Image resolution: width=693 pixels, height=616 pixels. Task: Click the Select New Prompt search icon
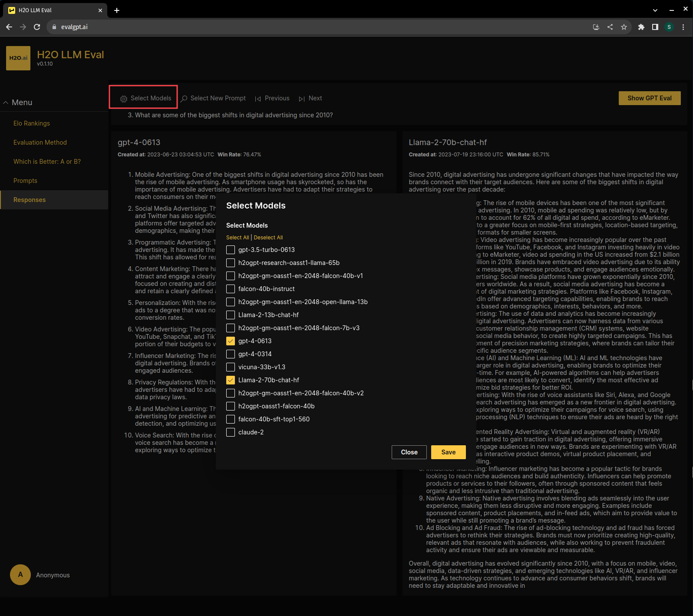[x=184, y=99]
